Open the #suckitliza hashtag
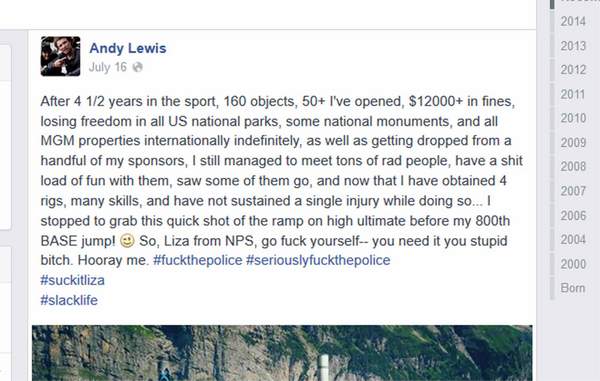 coord(72,280)
